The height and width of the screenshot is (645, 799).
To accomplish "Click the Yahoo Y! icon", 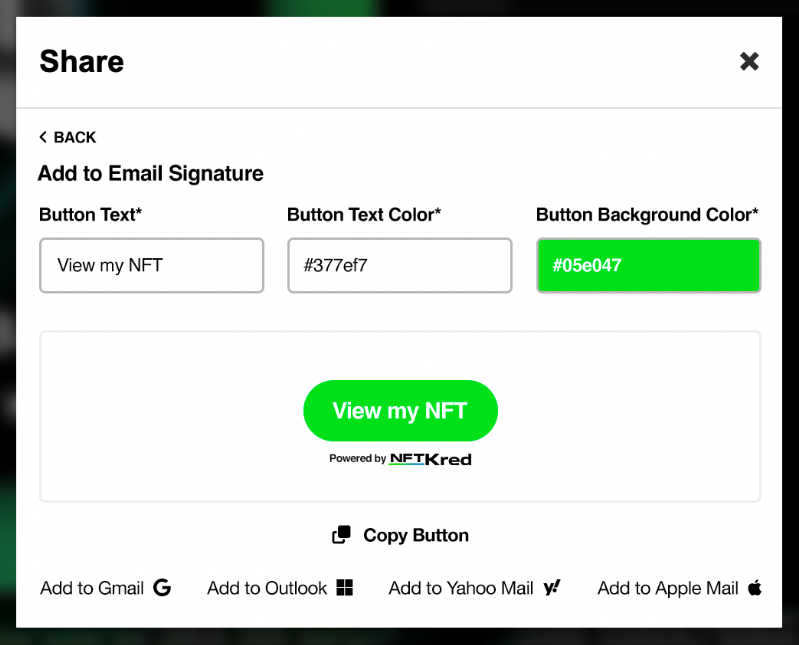I will [552, 588].
